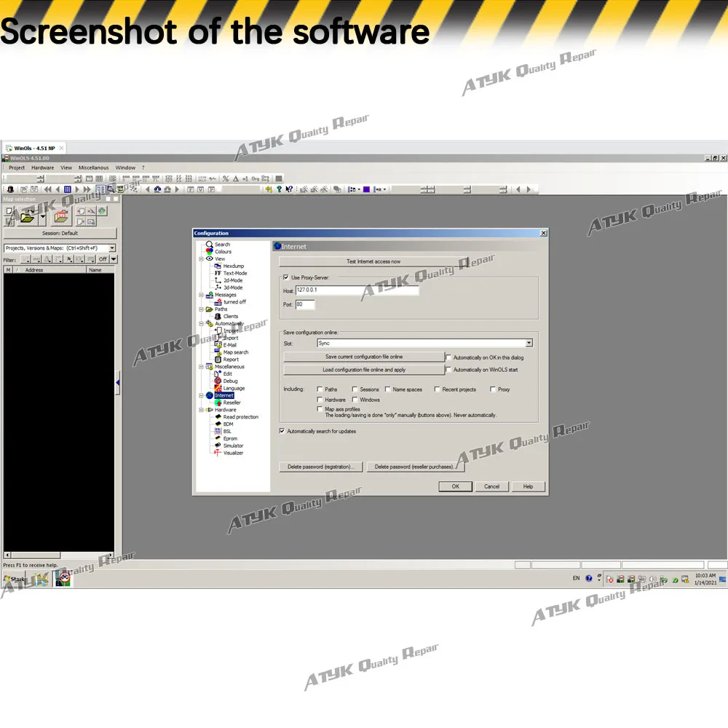Click the fast rewind double-arrow toolbar icon
The image size is (728, 728).
pos(47,189)
